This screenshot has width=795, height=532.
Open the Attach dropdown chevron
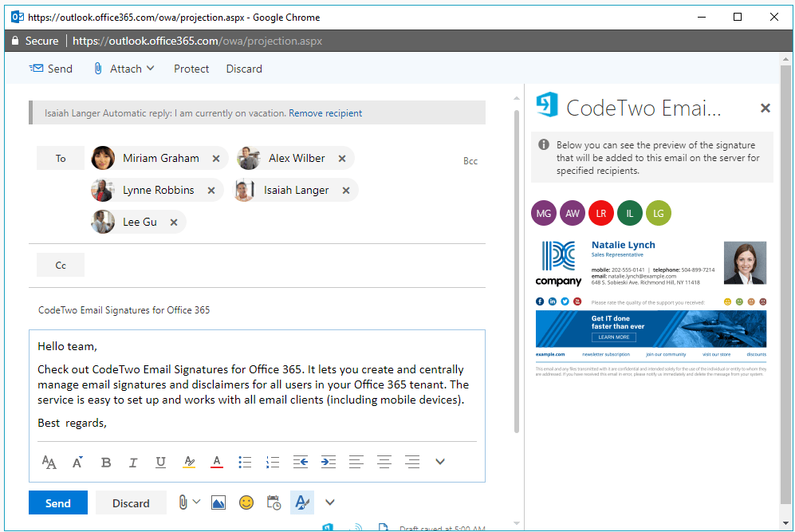150,68
